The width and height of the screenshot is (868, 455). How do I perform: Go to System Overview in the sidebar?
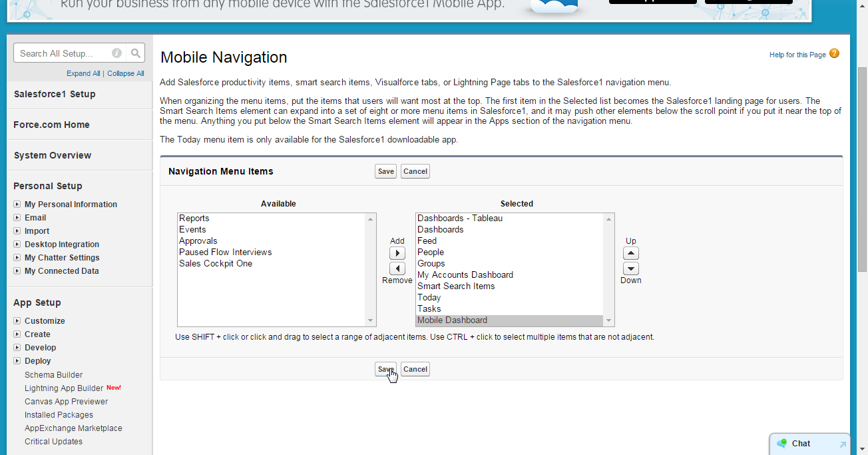click(x=52, y=155)
